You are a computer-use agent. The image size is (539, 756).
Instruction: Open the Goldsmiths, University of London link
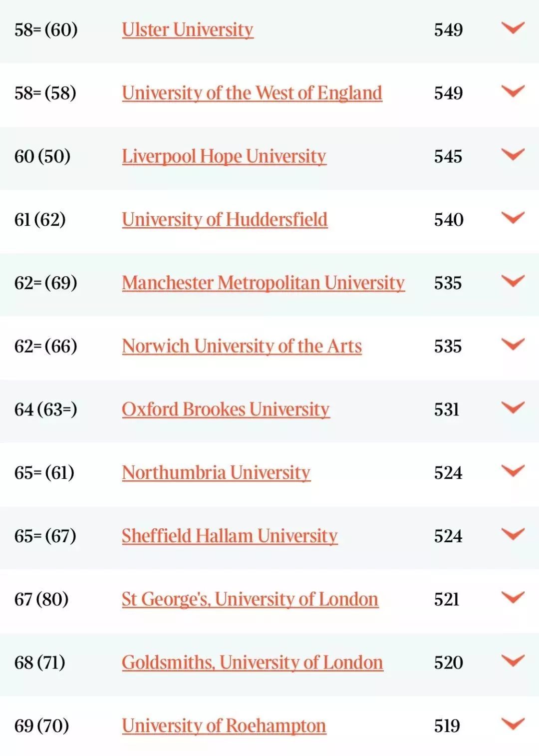[x=252, y=663]
